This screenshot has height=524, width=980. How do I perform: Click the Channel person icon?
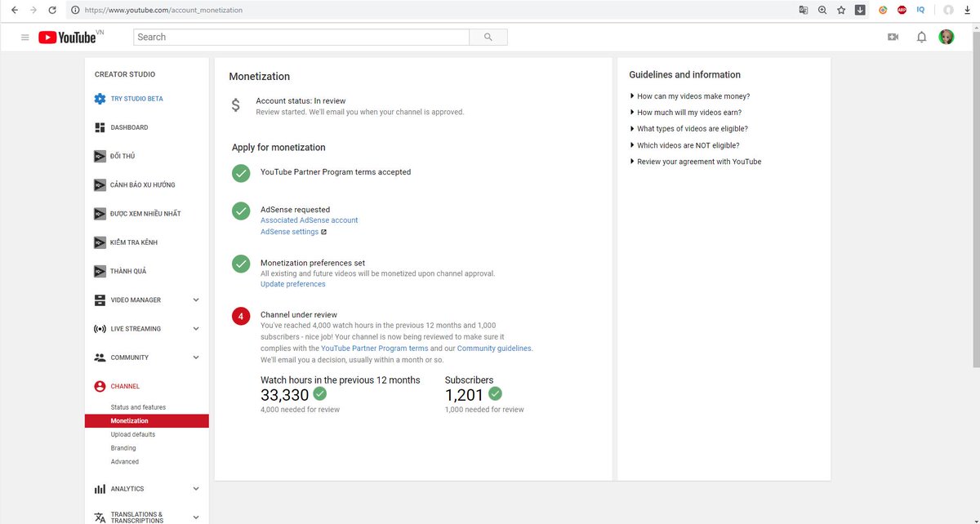(100, 386)
